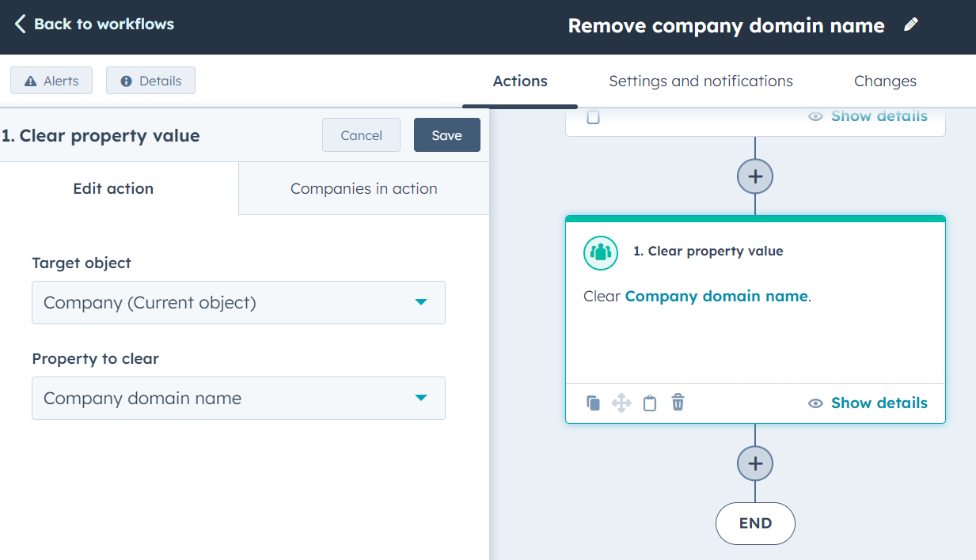Open the Copy to clipboard icon
The image size is (976, 560).
click(x=650, y=403)
